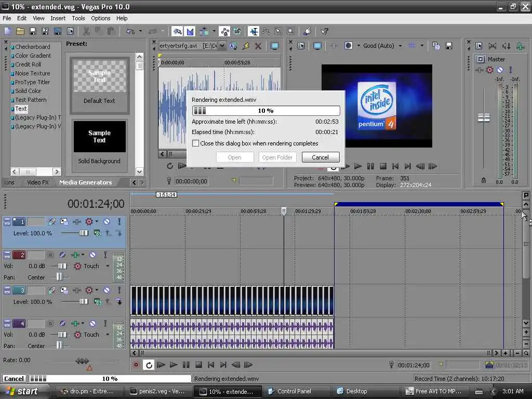Open track 2 Touch automation dropdown
This screenshot has height=399, width=532.
[108, 266]
